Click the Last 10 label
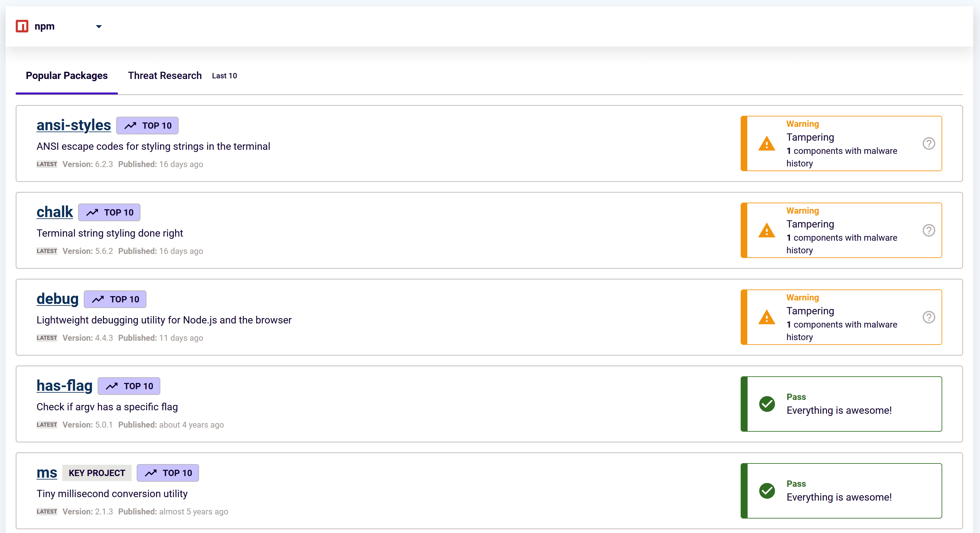 click(x=224, y=76)
